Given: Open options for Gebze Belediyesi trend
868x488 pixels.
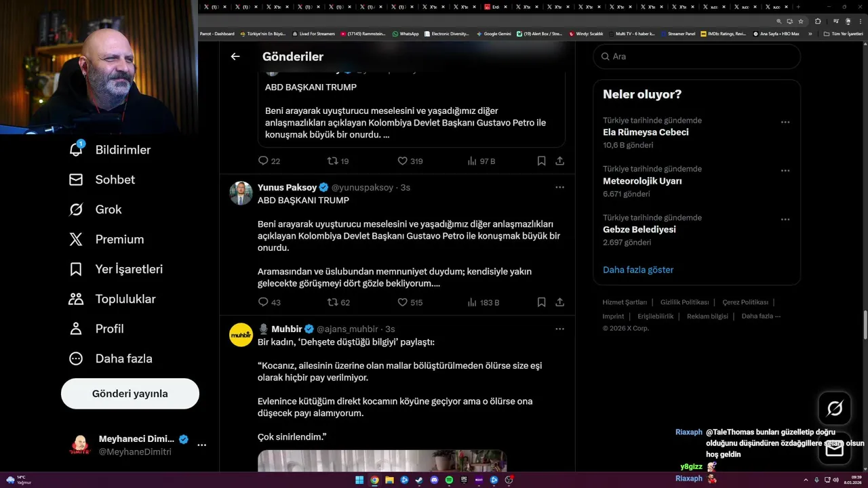Looking at the screenshot, I should point(785,220).
